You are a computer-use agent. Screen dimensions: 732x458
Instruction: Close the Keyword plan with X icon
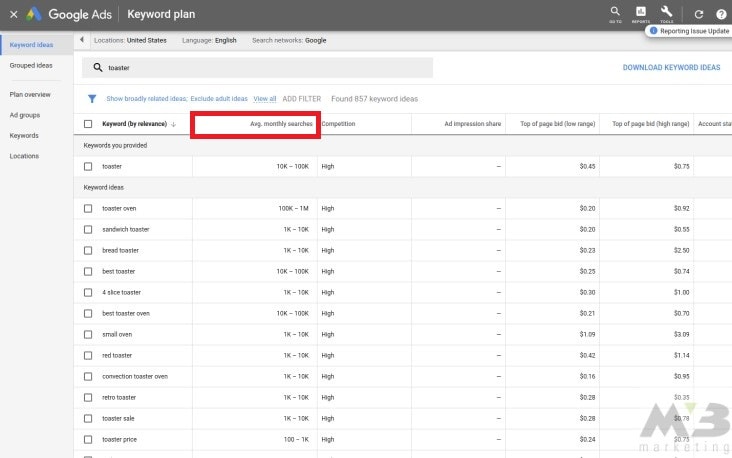tap(14, 14)
